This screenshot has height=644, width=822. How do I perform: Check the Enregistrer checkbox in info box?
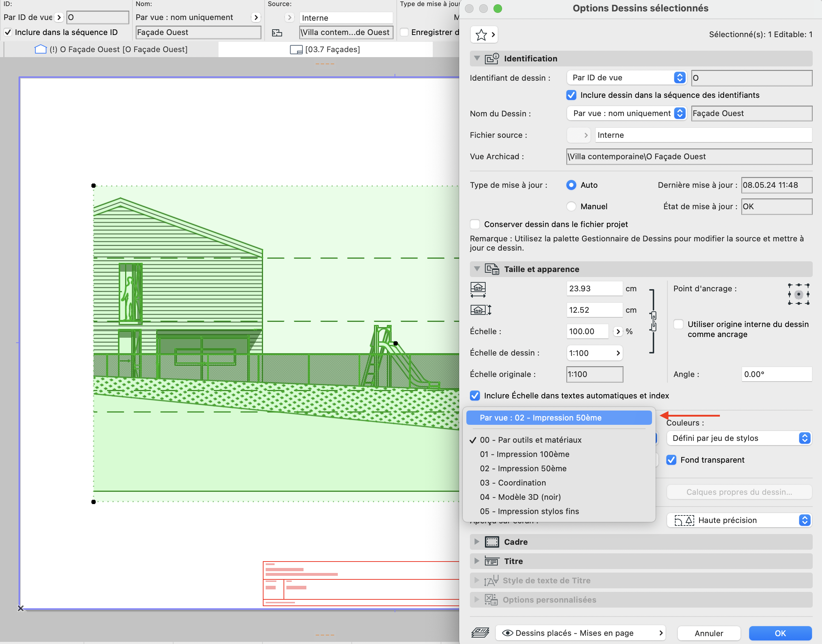click(404, 32)
